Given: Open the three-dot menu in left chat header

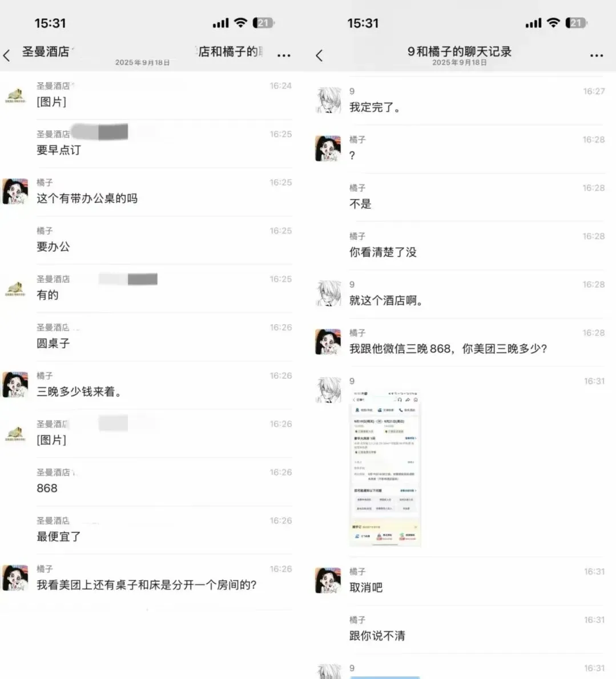Looking at the screenshot, I should point(284,55).
